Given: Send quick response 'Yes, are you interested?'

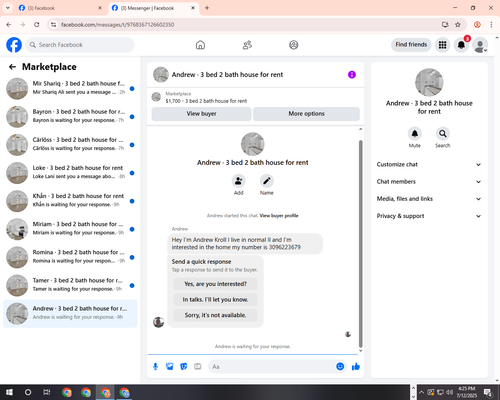Looking at the screenshot, I should [x=215, y=284].
